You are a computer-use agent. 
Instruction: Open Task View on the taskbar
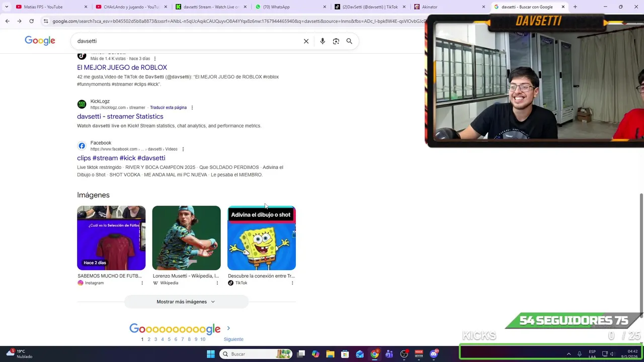[301, 354]
